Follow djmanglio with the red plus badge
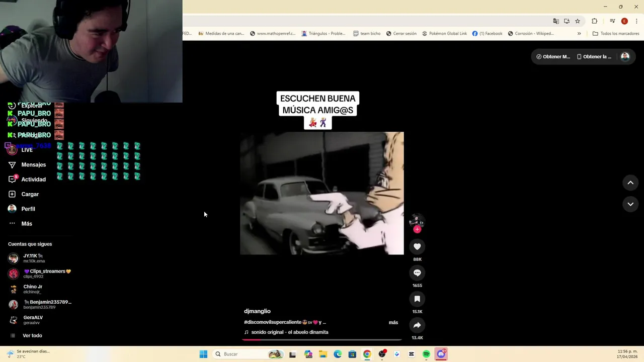This screenshot has width=644, height=362. pyautogui.click(x=417, y=229)
